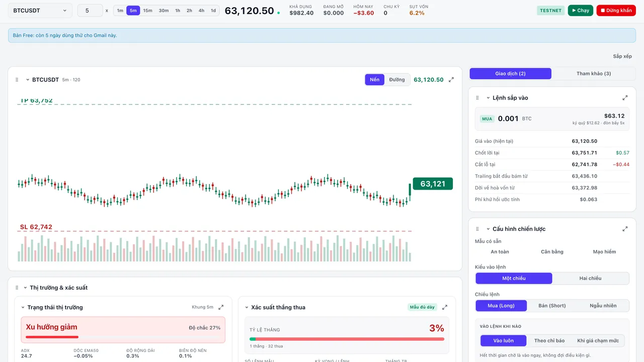This screenshot has width=644, height=362.
Task: Expand the Cấu hình chiến lược panel
Action: pos(625,229)
